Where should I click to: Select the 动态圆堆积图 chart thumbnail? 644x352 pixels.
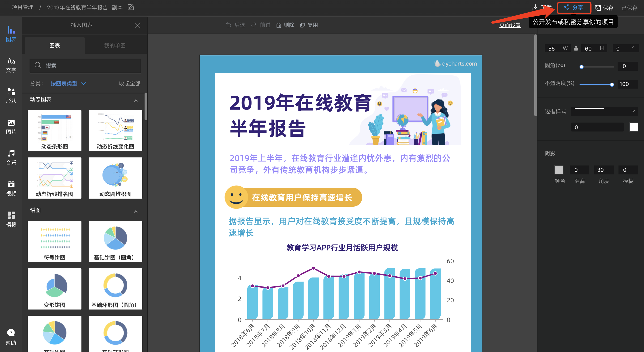(x=115, y=178)
